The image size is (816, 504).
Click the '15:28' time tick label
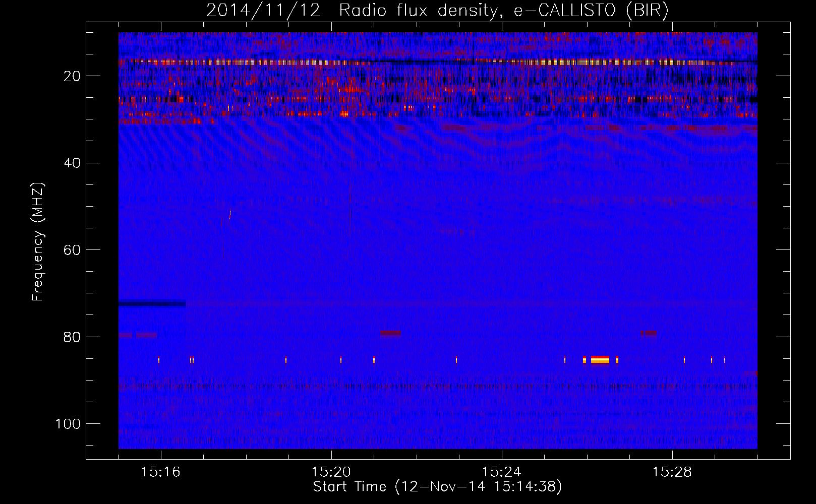click(x=672, y=472)
